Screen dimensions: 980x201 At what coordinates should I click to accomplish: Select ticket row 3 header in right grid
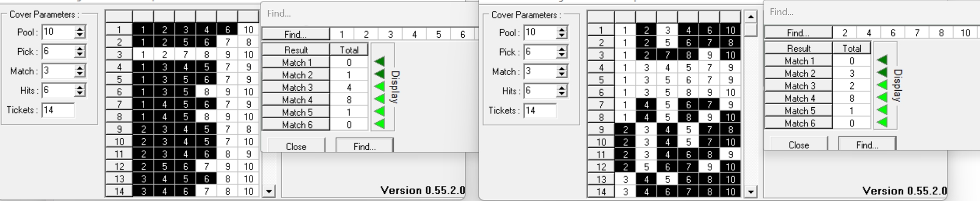601,55
